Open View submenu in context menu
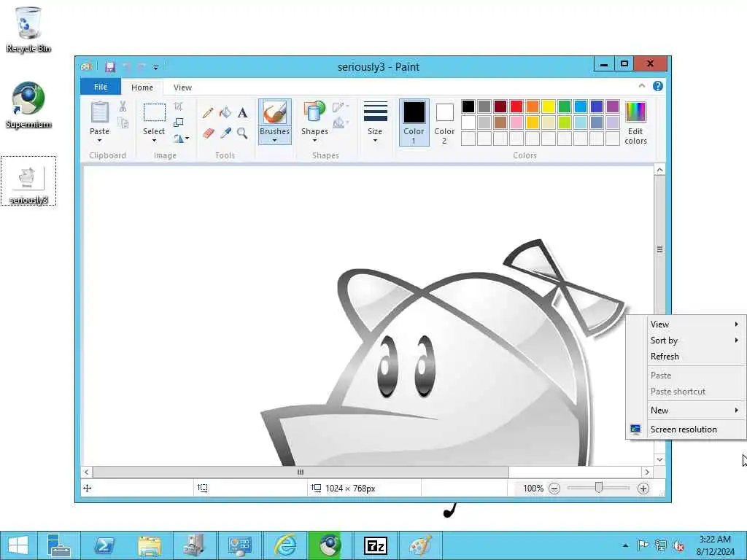The image size is (747, 560). [686, 324]
